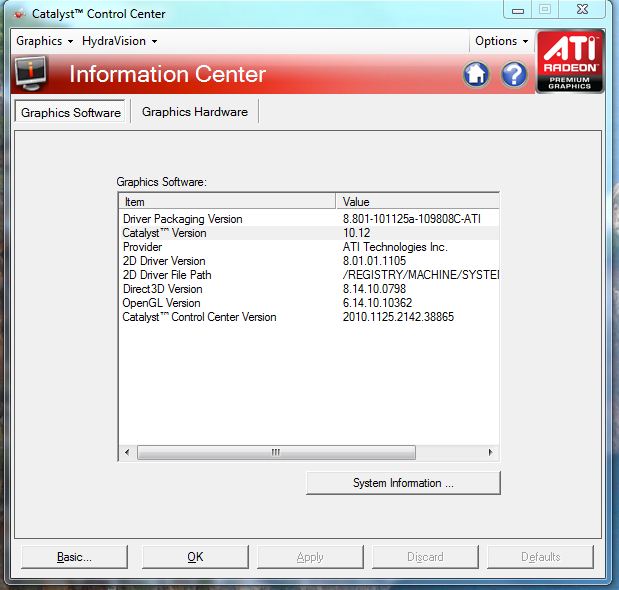Click the value 8.14.10.0798
Viewport: 619px width, 590px height.
point(374,289)
